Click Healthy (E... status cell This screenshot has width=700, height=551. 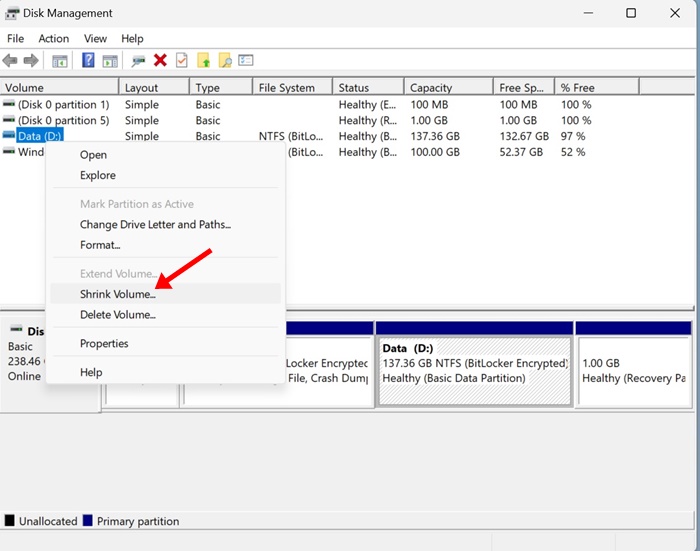367,104
